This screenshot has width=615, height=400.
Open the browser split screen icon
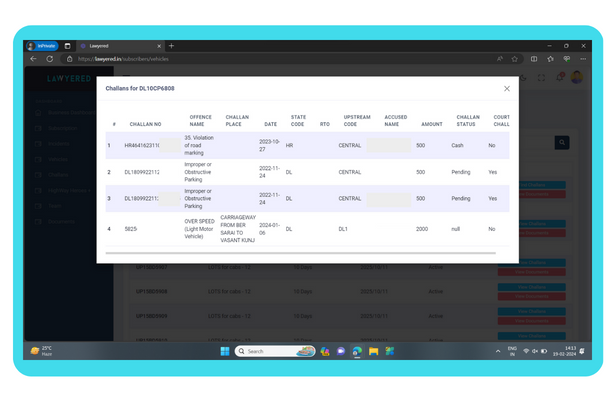[534, 59]
